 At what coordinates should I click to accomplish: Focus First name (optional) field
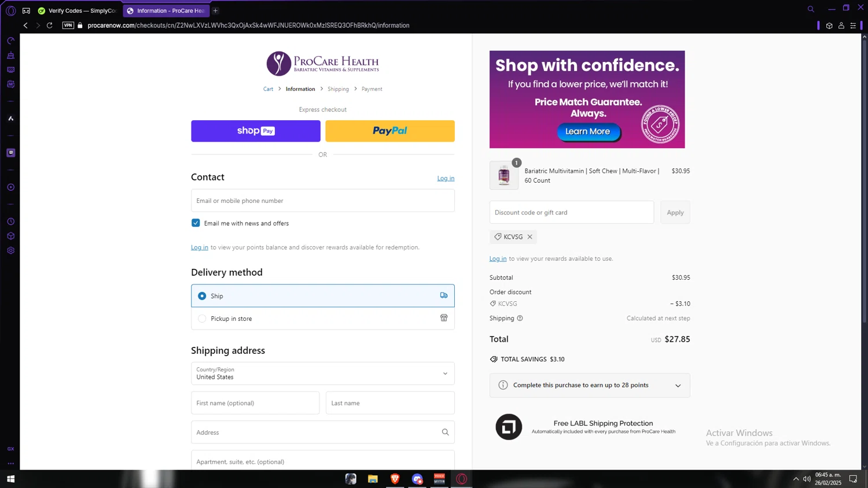point(255,403)
